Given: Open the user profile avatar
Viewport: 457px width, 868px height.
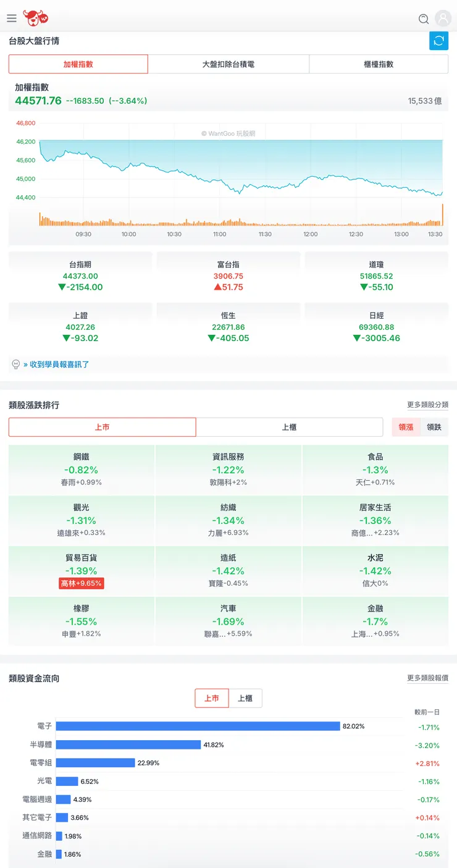Looking at the screenshot, I should (x=443, y=19).
